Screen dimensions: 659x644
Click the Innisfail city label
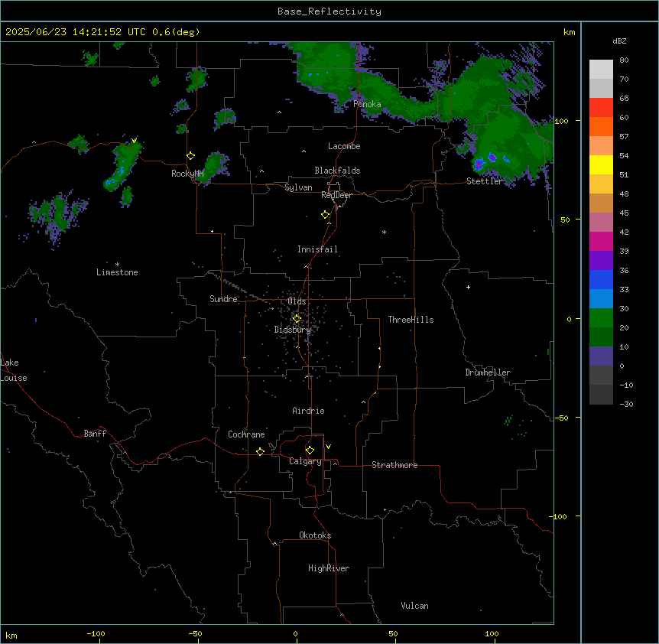(317, 249)
